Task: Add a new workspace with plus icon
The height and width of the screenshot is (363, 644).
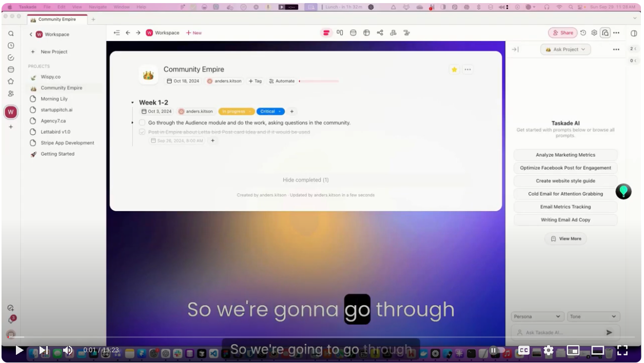Action: pos(11,127)
